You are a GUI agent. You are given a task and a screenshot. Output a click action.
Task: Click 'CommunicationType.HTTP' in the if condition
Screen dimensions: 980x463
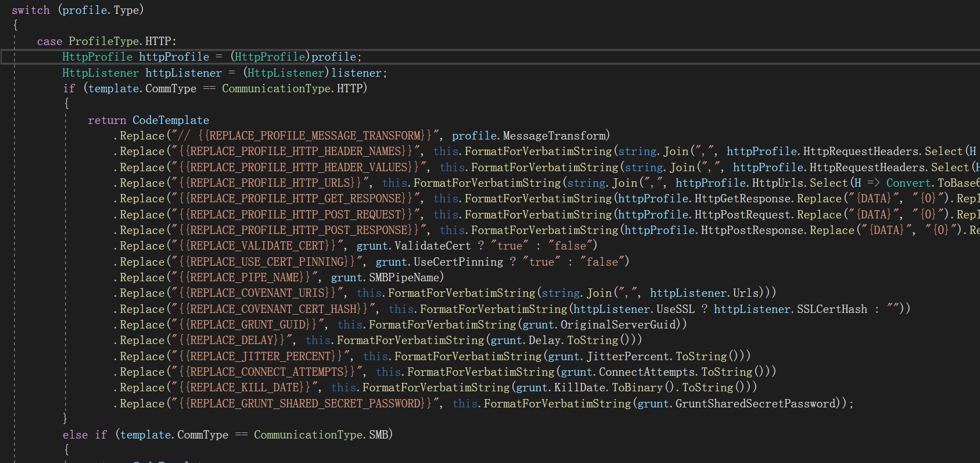(x=293, y=88)
